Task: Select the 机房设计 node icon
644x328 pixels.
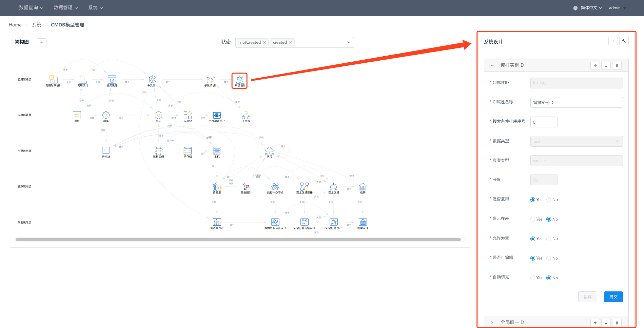Action: point(363,222)
